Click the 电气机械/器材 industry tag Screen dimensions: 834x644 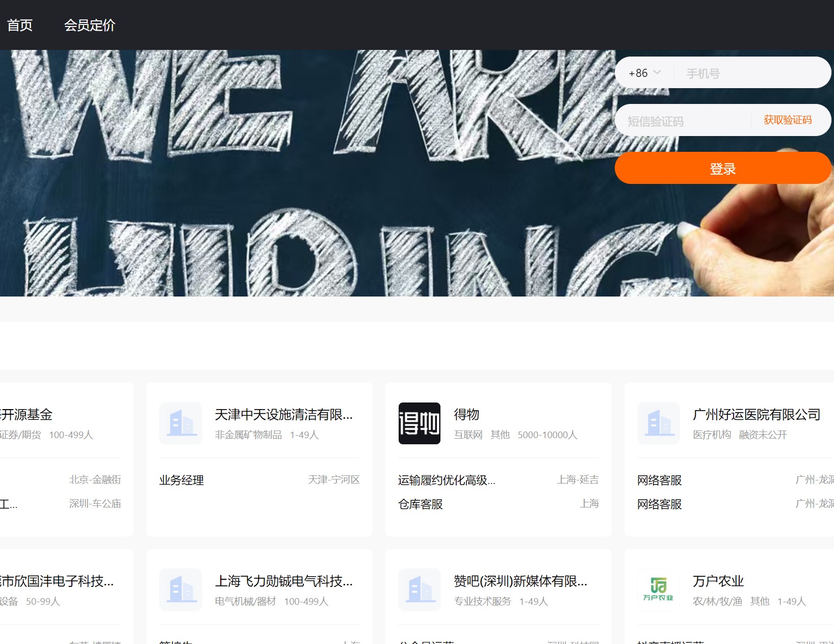click(245, 601)
